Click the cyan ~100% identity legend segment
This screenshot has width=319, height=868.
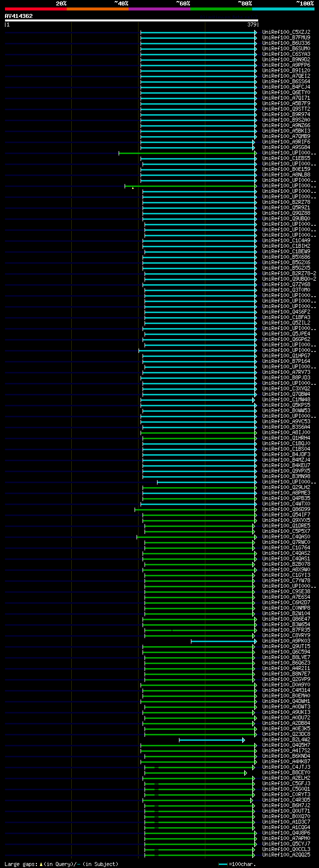tap(283, 9)
